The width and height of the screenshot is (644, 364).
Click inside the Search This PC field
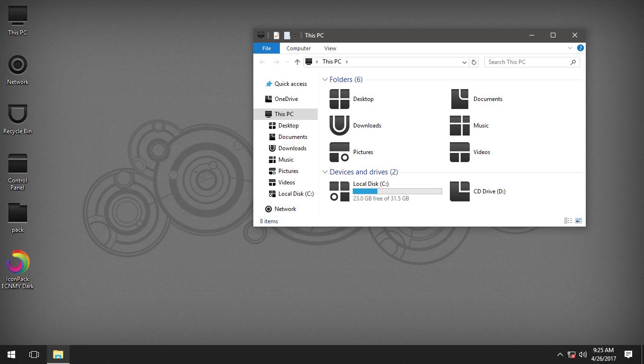[x=526, y=62]
